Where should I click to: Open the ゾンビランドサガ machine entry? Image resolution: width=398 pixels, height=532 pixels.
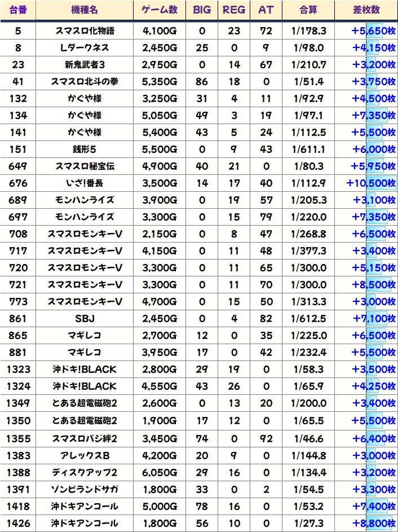pyautogui.click(x=84, y=489)
